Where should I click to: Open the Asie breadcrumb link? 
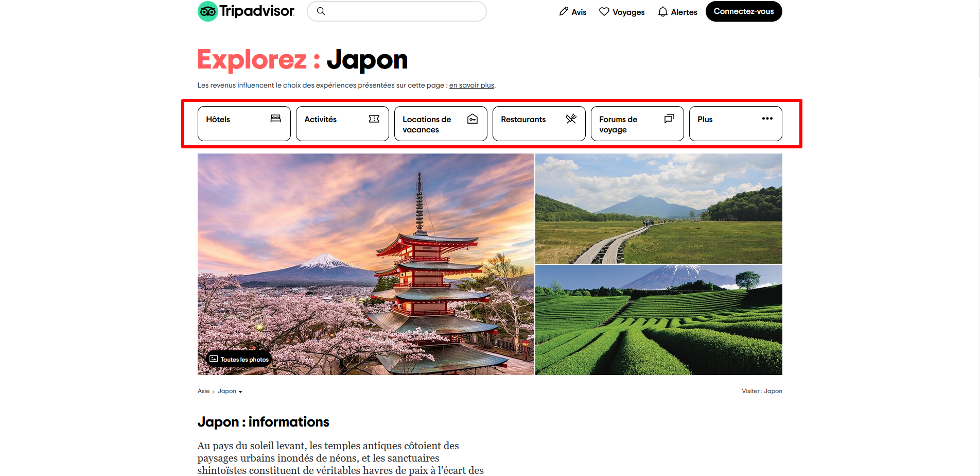[x=203, y=392]
